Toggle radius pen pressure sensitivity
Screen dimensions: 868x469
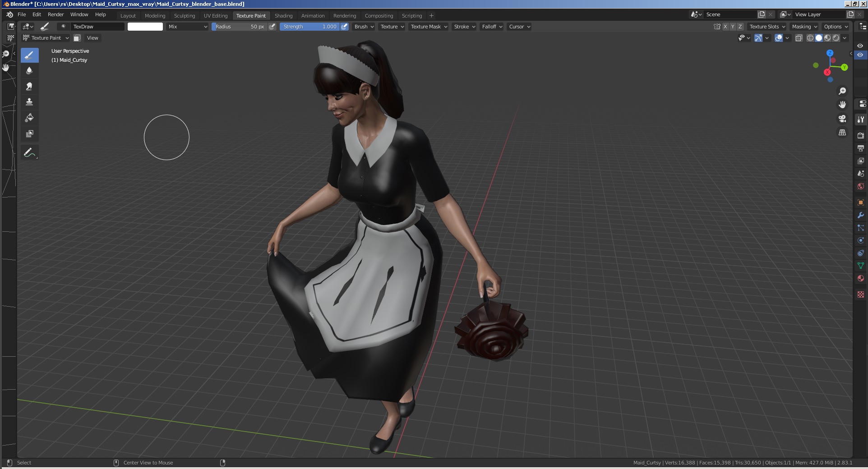click(x=272, y=27)
